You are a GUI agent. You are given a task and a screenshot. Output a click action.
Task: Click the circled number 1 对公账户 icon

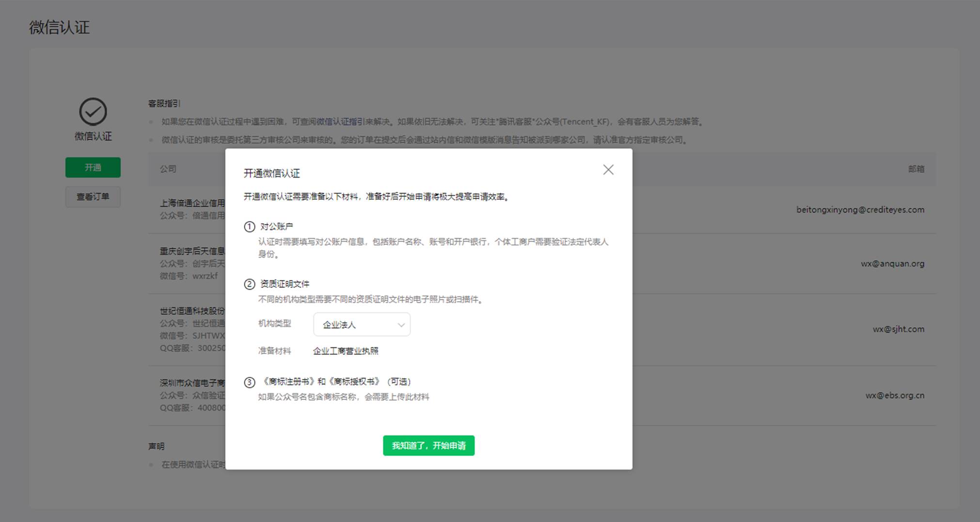pyautogui.click(x=249, y=227)
